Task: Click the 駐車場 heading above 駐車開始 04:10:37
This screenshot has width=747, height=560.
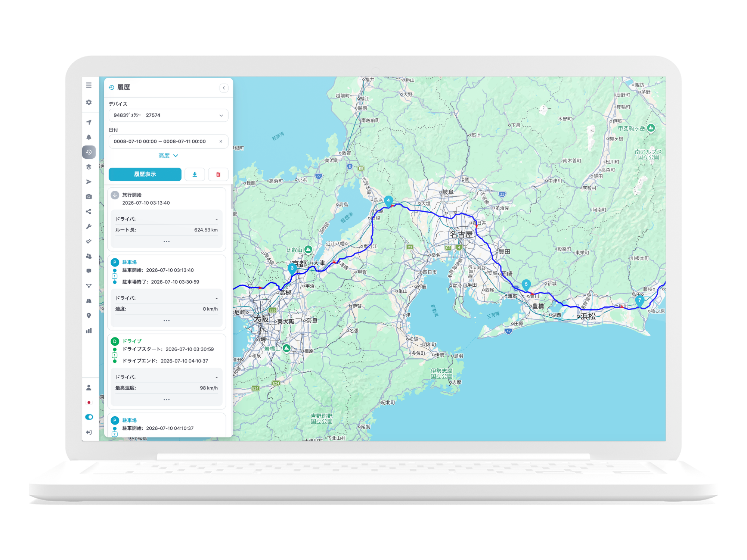Action: click(x=130, y=420)
